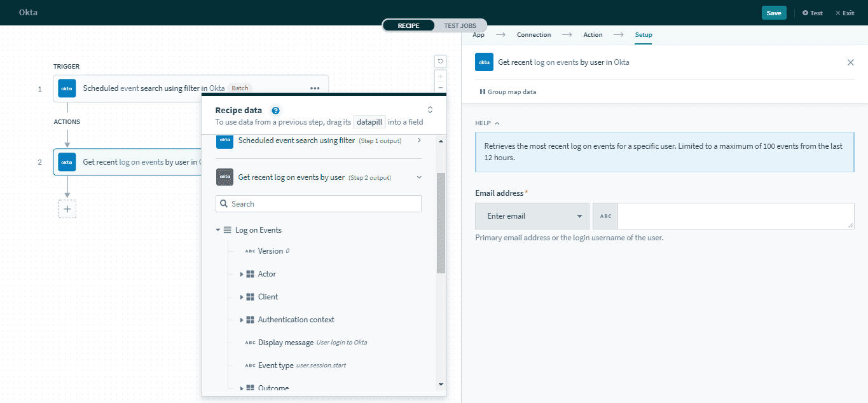Click the Group map data icon

(x=484, y=92)
